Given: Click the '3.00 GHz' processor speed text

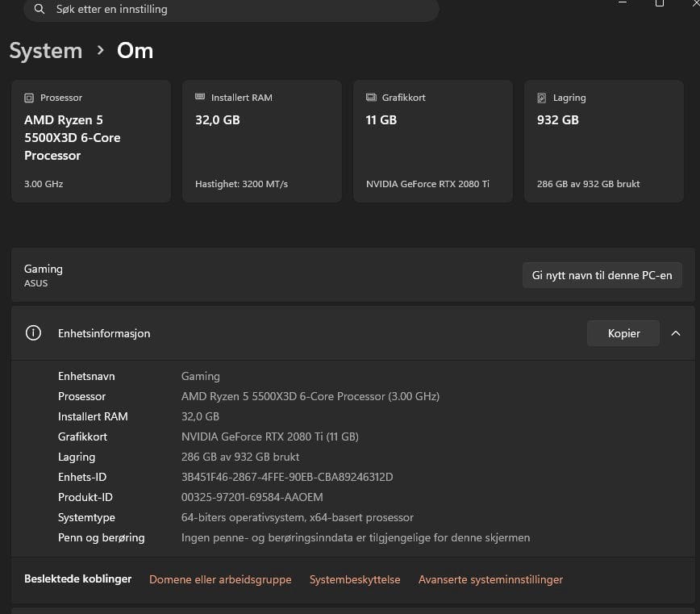Looking at the screenshot, I should pos(44,184).
